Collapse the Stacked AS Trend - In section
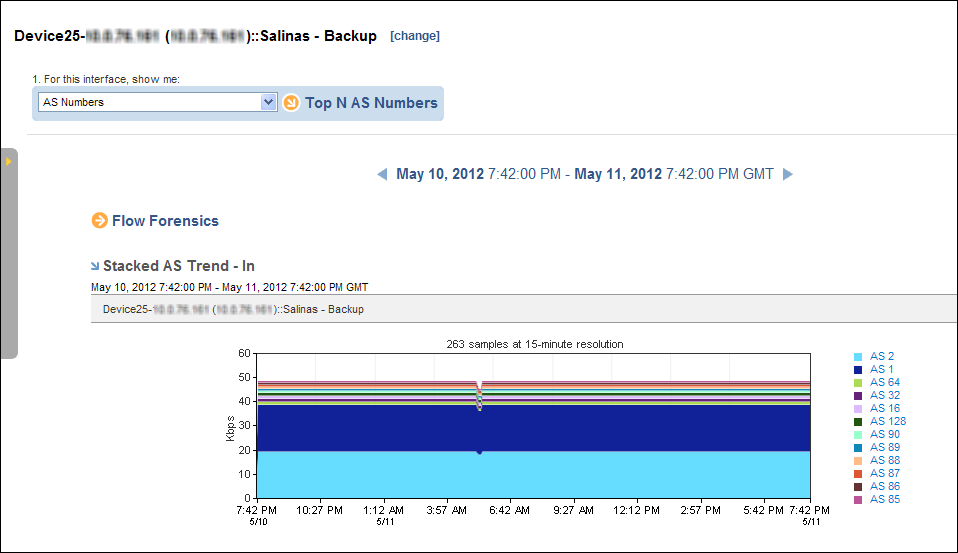958x553 pixels. click(x=95, y=266)
